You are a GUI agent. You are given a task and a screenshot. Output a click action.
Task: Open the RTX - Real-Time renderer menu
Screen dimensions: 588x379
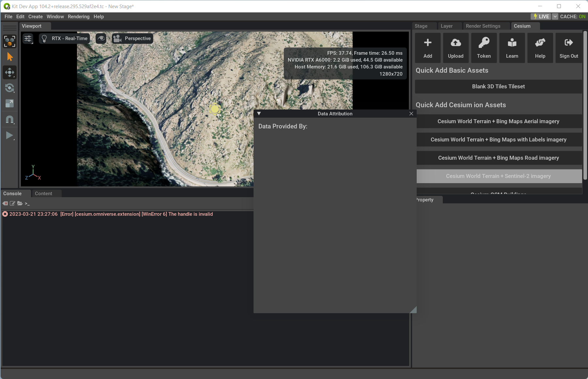pos(64,38)
